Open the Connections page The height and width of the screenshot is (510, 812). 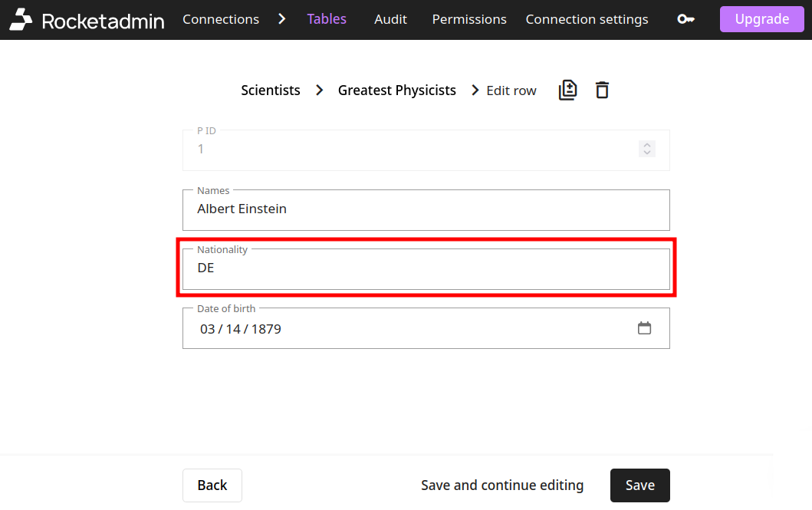tap(221, 19)
